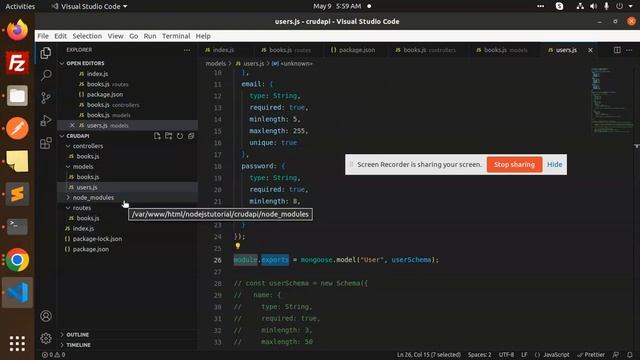640x360 pixels.
Task: Click the models breadcrumb segment
Action: [216, 64]
